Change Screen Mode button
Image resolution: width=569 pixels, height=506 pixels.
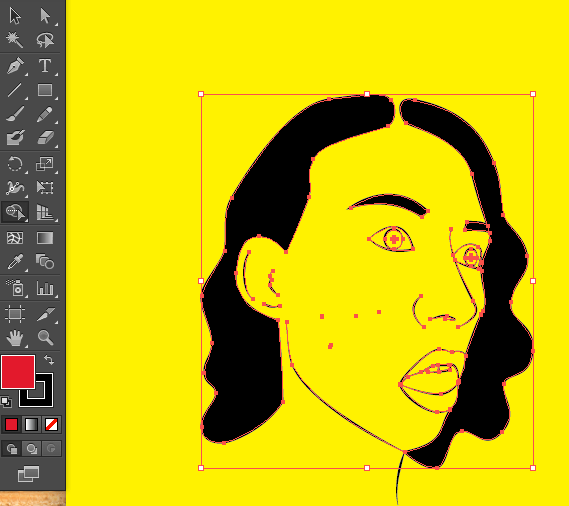[x=28, y=474]
